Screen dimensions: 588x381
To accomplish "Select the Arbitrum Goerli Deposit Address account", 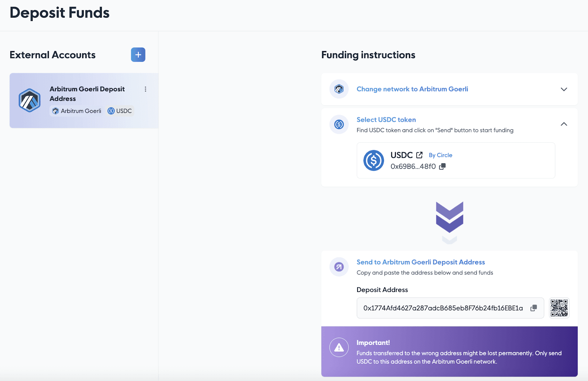I will click(84, 100).
